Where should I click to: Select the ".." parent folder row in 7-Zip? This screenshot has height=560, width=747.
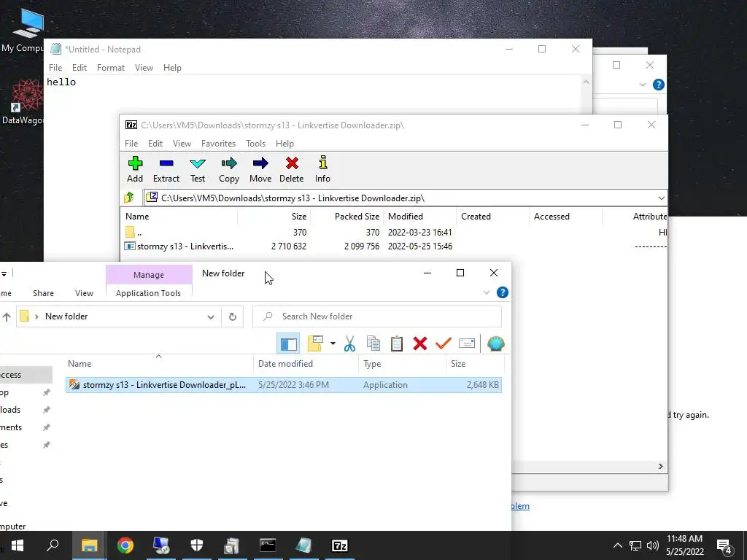coord(394,233)
